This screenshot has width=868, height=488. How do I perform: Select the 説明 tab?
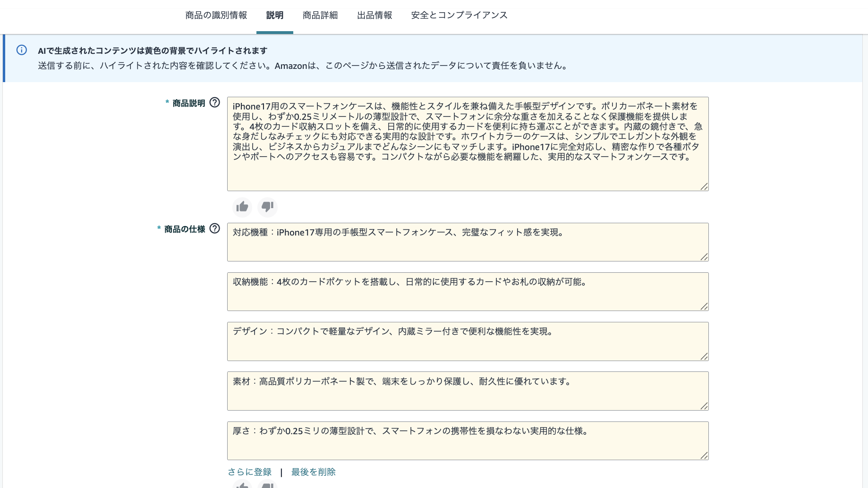274,15
